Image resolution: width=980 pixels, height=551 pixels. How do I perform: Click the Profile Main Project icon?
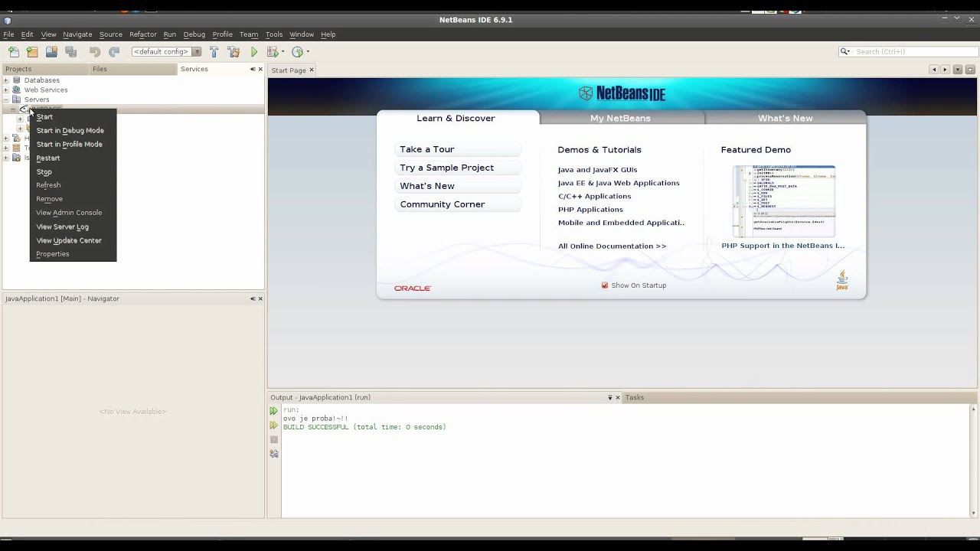point(297,52)
